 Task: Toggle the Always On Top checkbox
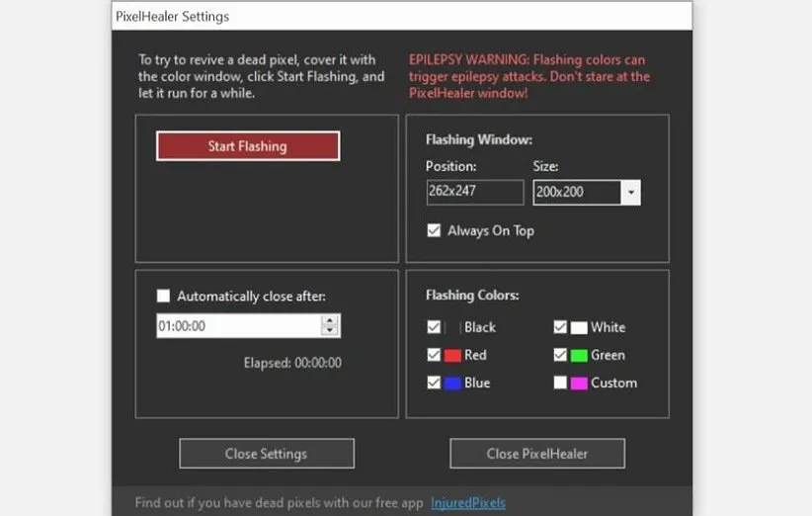coord(434,230)
